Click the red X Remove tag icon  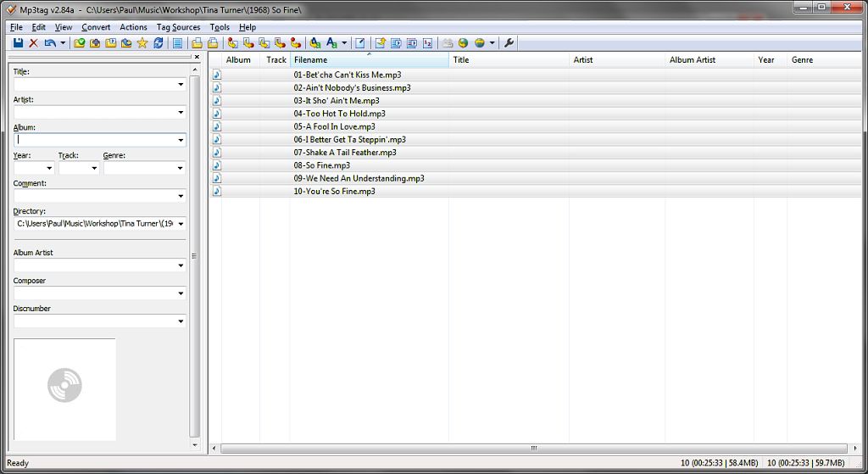[x=33, y=42]
